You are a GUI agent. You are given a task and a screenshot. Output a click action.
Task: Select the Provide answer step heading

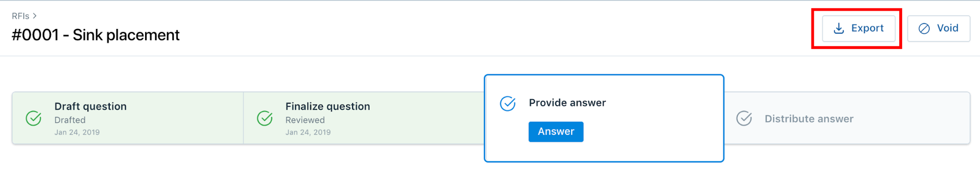567,103
